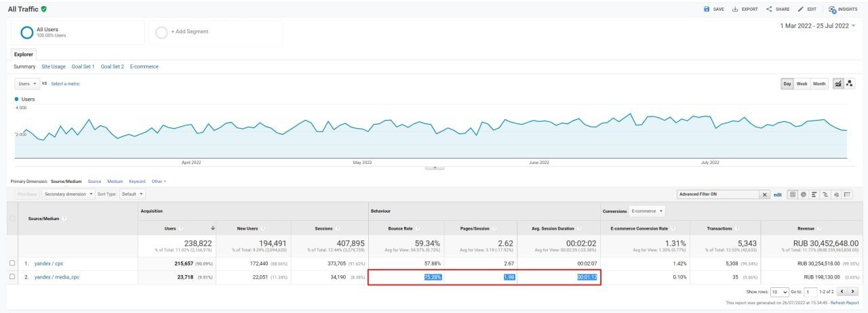Open help tooltip for New Users column
The width and height of the screenshot is (868, 313).
click(x=263, y=228)
